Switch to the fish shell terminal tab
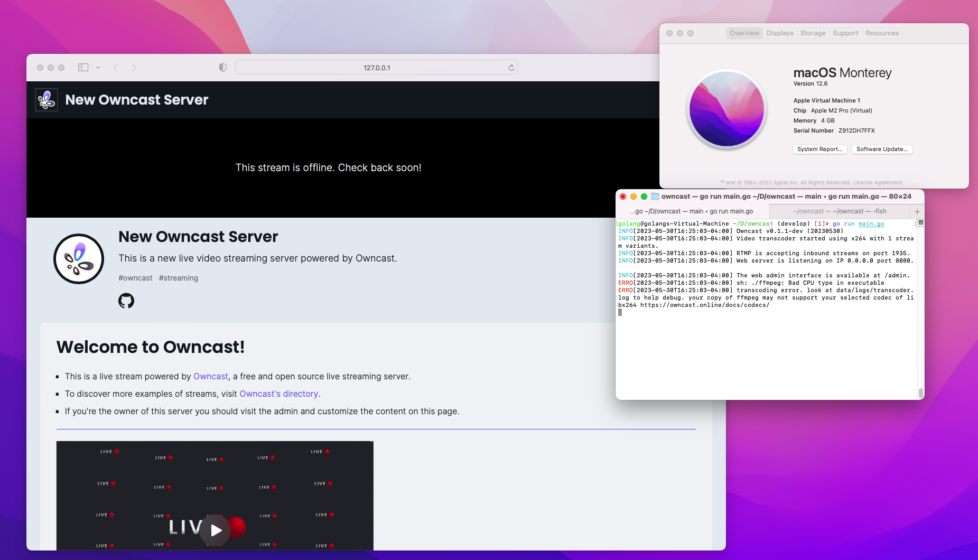Image resolution: width=978 pixels, height=560 pixels. tap(840, 211)
